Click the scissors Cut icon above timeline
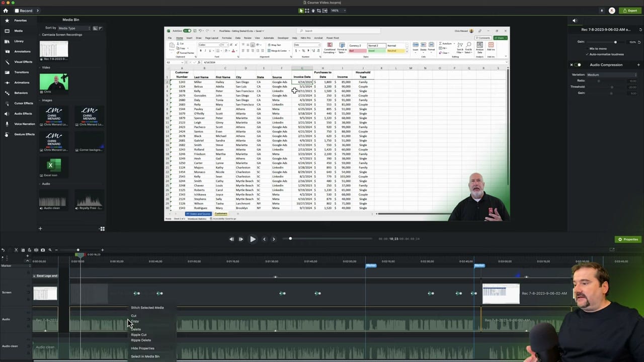The width and height of the screenshot is (644, 362). [16, 250]
